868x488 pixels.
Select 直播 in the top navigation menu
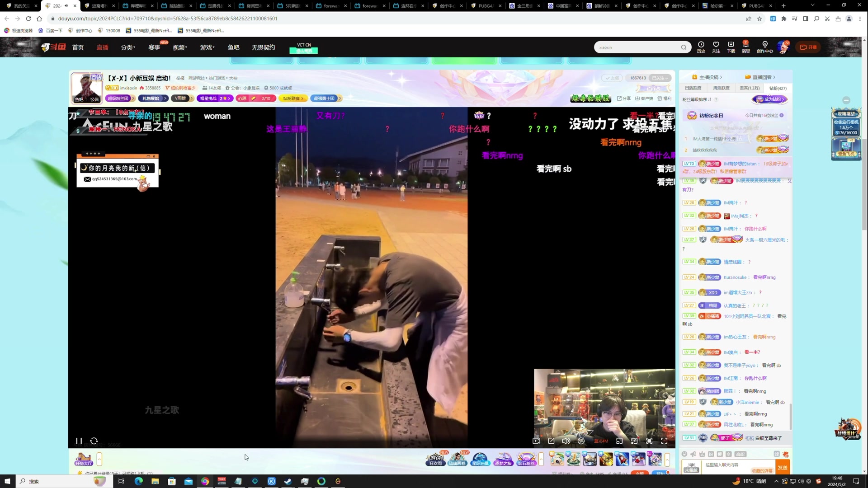click(x=103, y=47)
